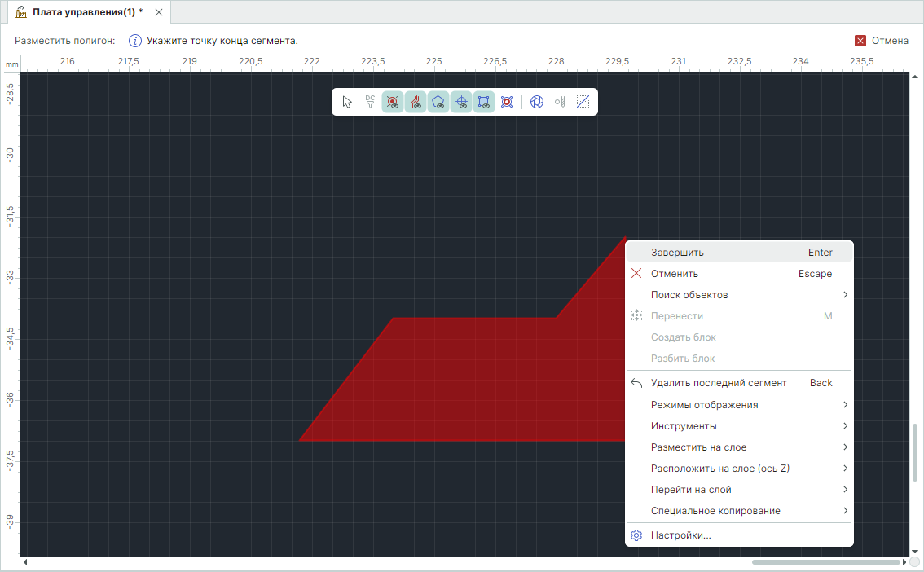Toggle the crosshair target visibility button
The height and width of the screenshot is (572, 924).
click(x=461, y=102)
